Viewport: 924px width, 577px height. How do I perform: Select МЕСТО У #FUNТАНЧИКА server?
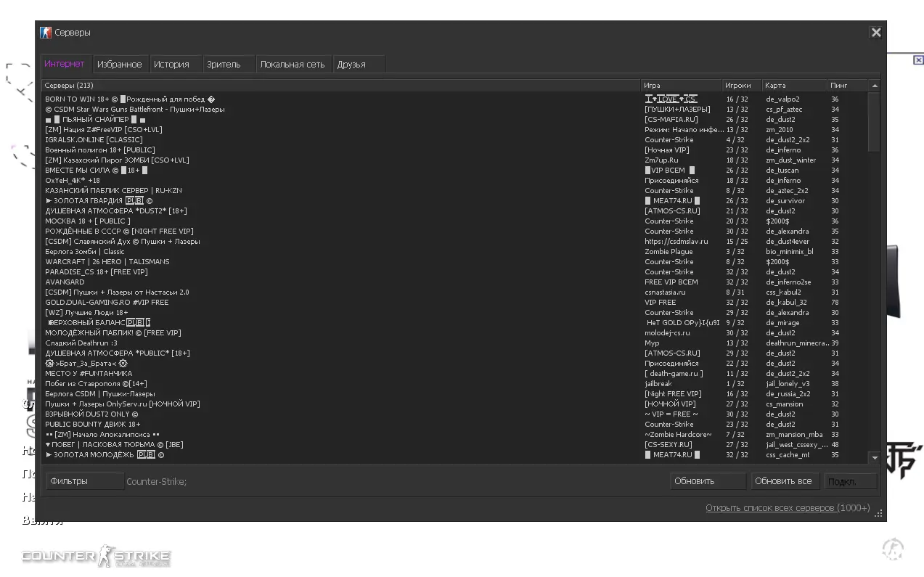tap(455, 374)
